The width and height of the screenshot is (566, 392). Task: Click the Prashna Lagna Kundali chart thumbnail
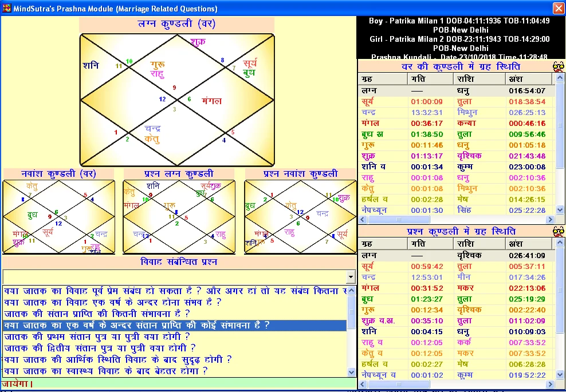click(179, 217)
